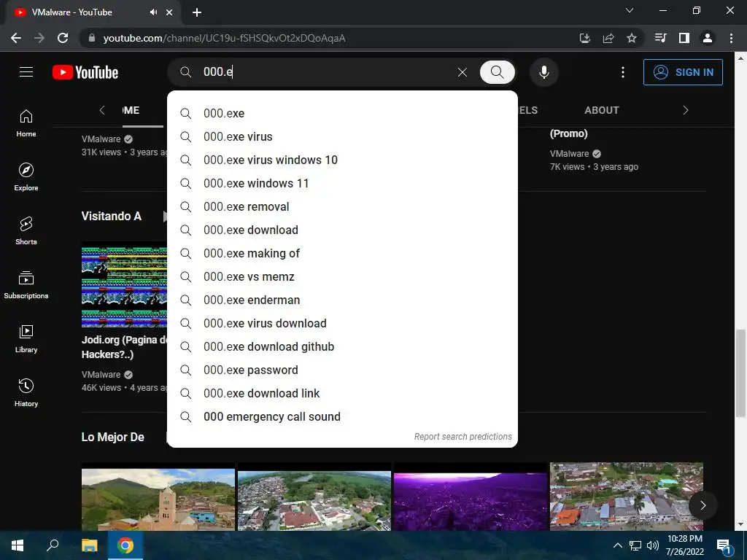Reload the page in Chrome
Screen dimensions: 747x560
tap(63, 38)
